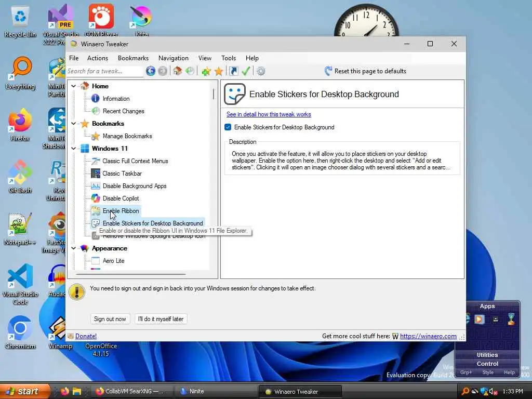Click the Disable Background Apps icon
532x399 pixels.
tap(96, 186)
